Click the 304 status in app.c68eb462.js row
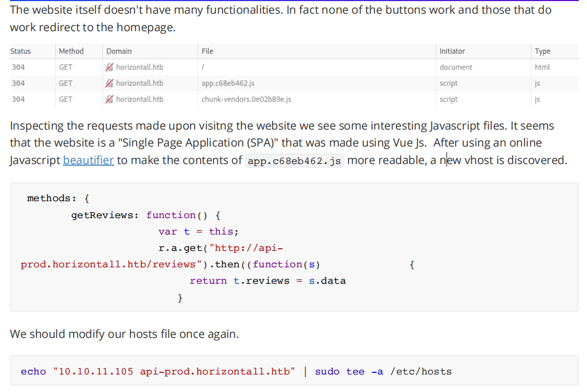The image size is (587, 392). point(18,83)
